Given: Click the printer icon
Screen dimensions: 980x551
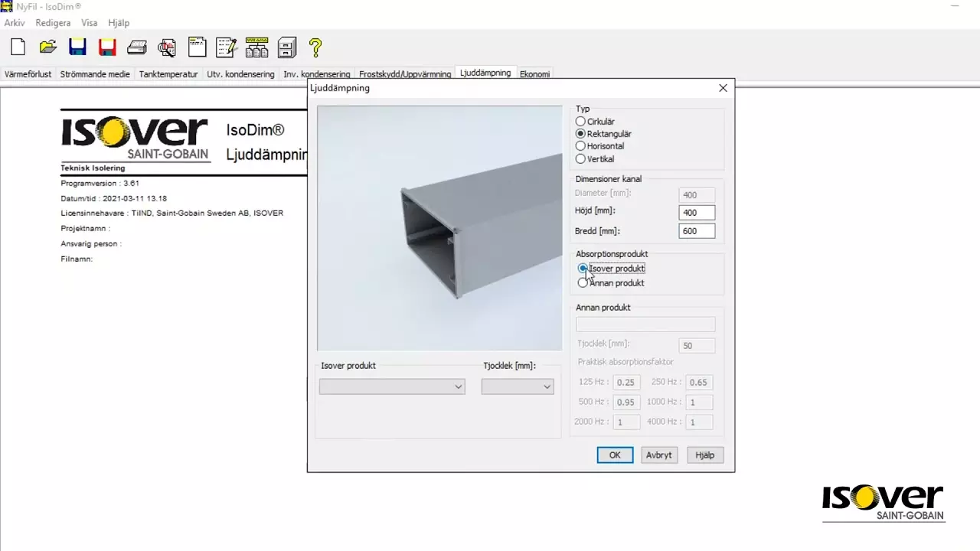Looking at the screenshot, I should [x=137, y=47].
